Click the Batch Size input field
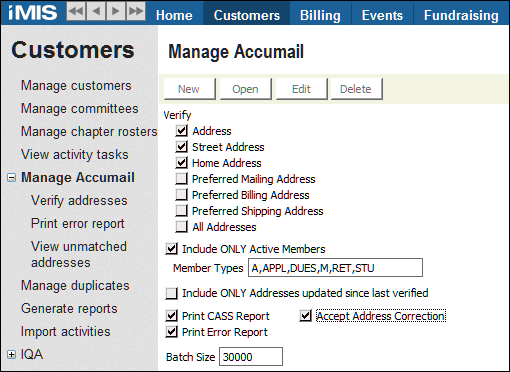Image resolution: width=510 pixels, height=372 pixels. 251,357
